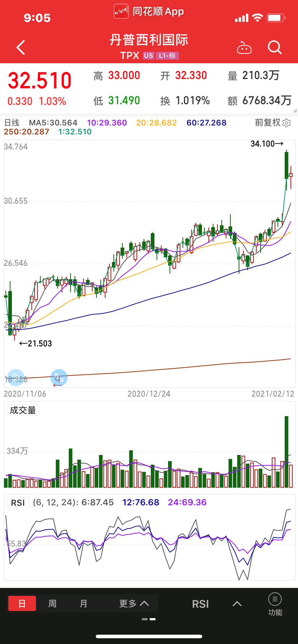Viewport: 298px width, 644px height.
Task: Open the RSI indicator selector
Action: click(200, 604)
